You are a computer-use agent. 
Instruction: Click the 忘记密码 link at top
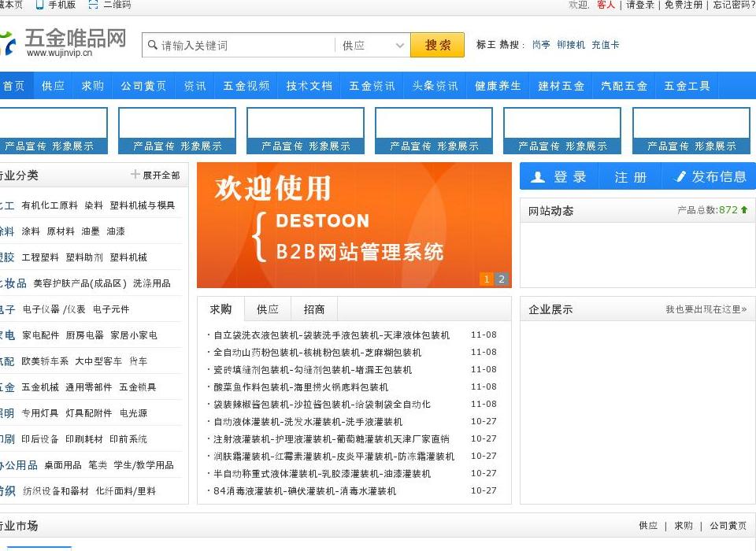tap(734, 5)
